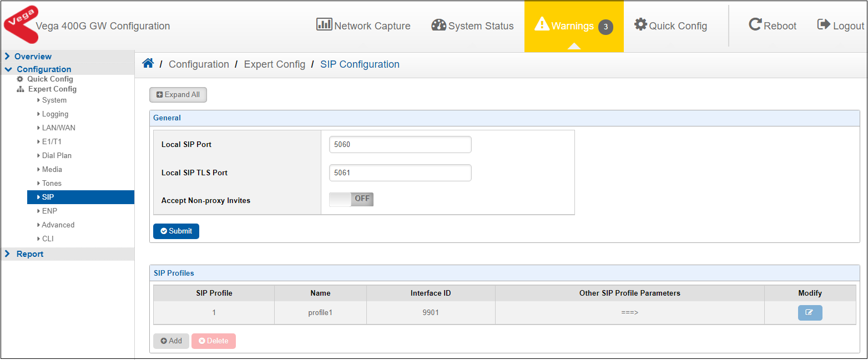868x360 pixels.
Task: Click the SIP Profiles panel header
Action: point(504,273)
